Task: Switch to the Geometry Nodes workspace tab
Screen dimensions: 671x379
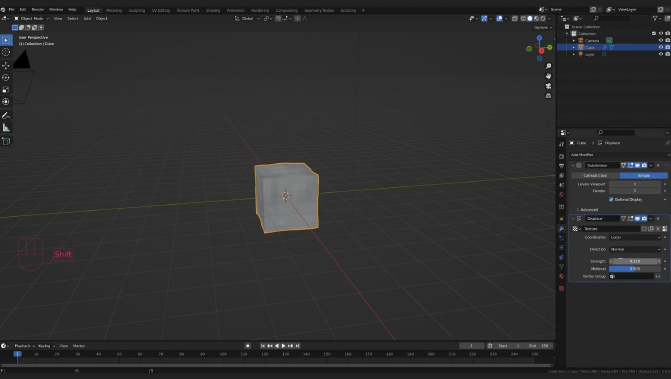Action: point(319,10)
